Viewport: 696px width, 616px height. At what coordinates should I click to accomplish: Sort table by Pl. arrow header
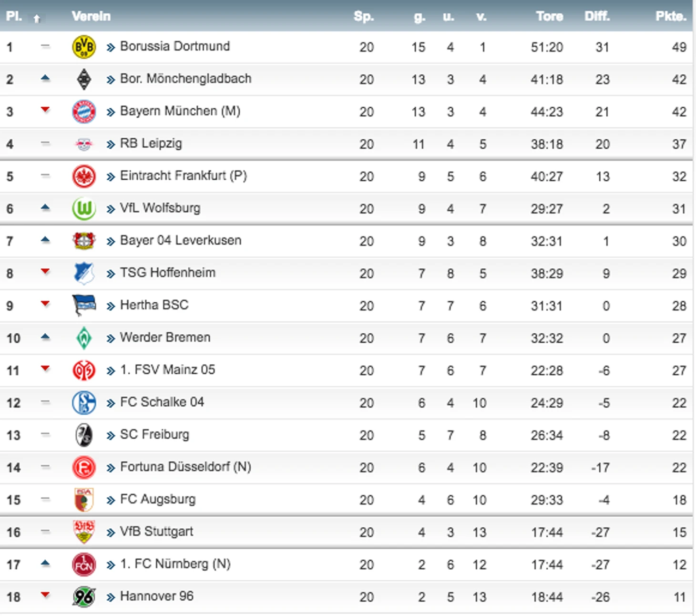click(x=37, y=19)
